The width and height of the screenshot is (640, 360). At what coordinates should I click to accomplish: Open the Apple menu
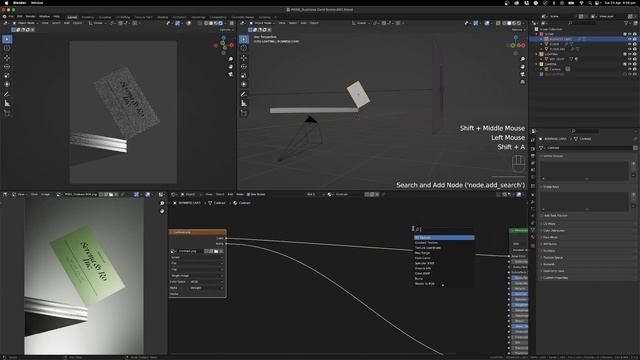coord(6,3)
